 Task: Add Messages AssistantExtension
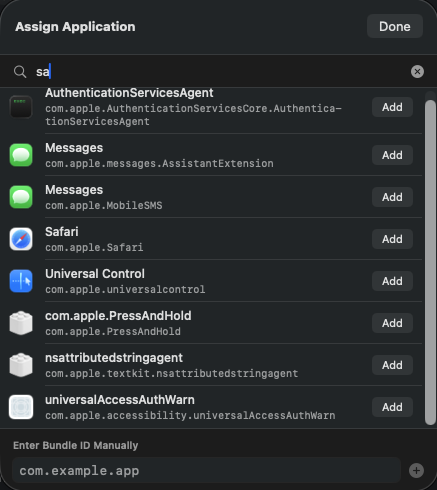pyautogui.click(x=392, y=155)
